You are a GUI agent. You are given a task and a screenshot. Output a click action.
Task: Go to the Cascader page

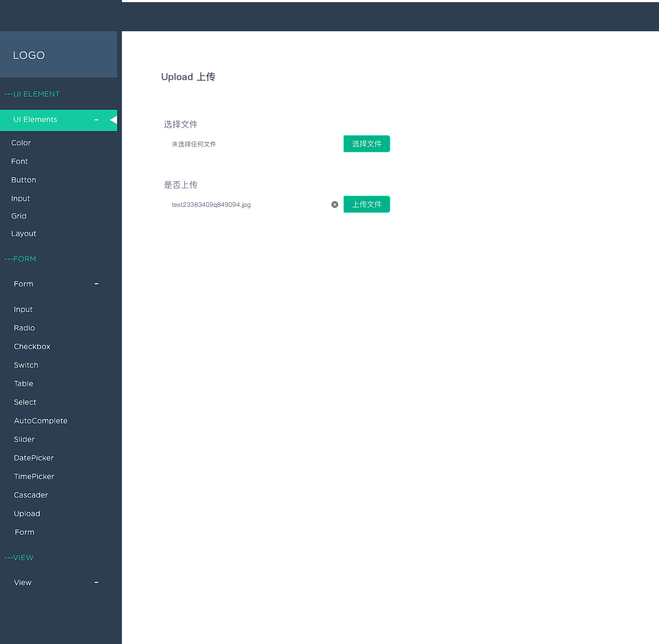pyautogui.click(x=31, y=495)
